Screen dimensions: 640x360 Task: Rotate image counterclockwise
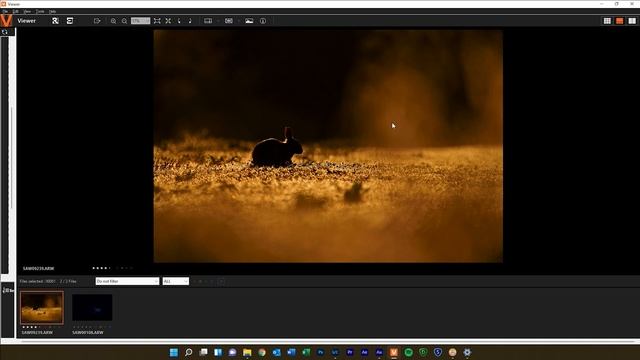pos(179,21)
